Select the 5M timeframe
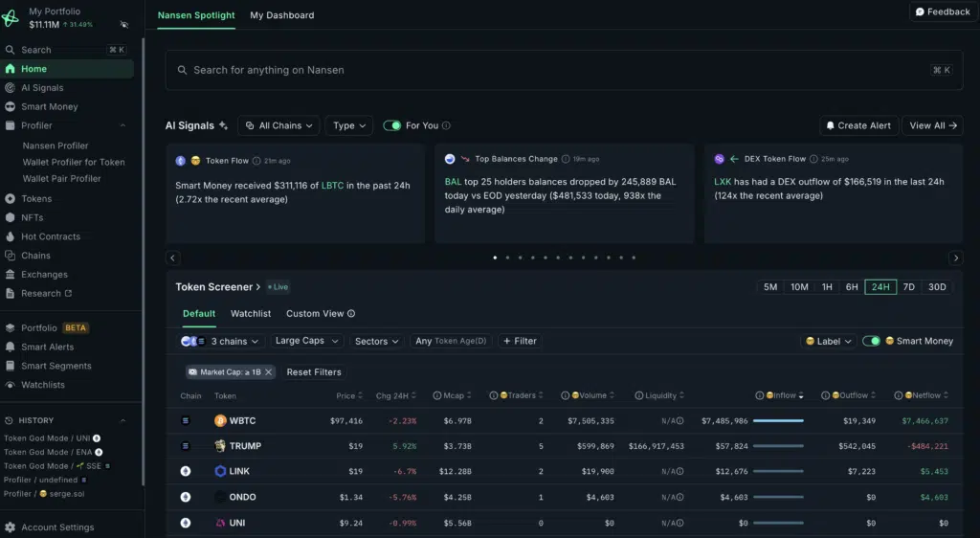 pos(770,287)
